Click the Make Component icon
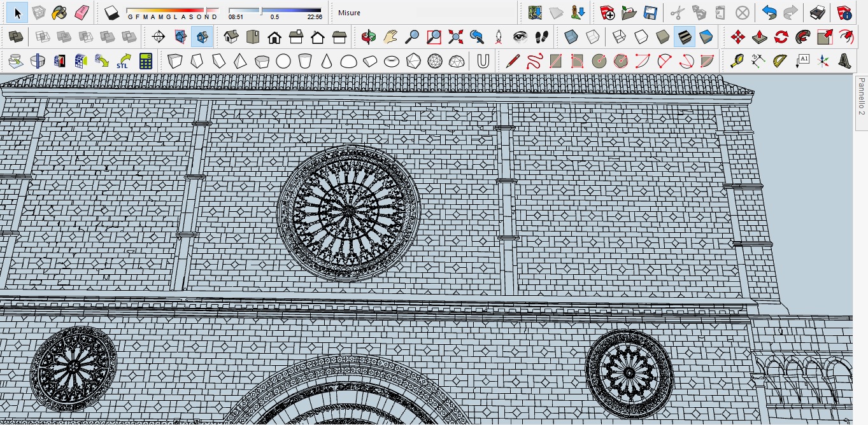This screenshot has width=868, height=425. pos(38,13)
